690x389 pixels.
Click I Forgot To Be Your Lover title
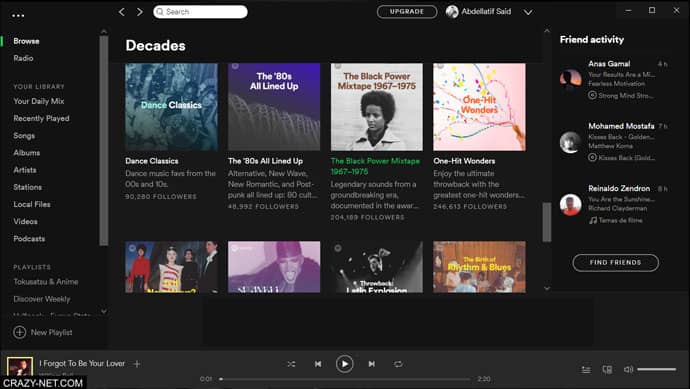coord(82,363)
